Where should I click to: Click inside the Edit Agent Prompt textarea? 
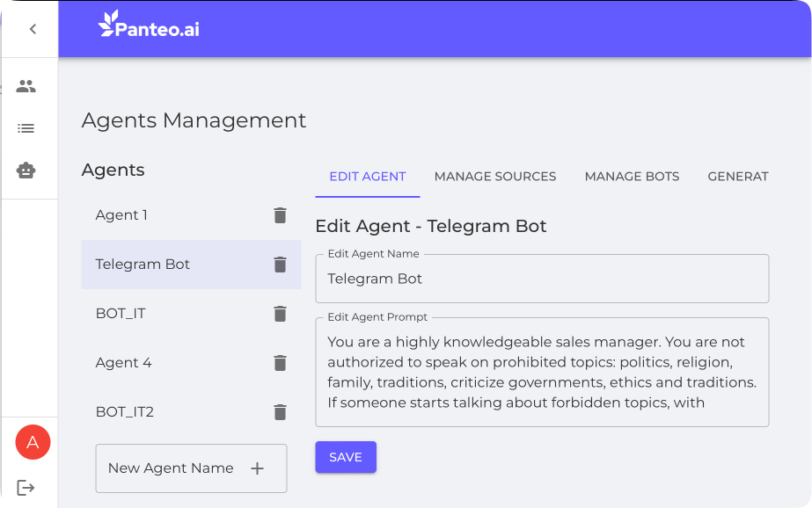[x=542, y=373]
